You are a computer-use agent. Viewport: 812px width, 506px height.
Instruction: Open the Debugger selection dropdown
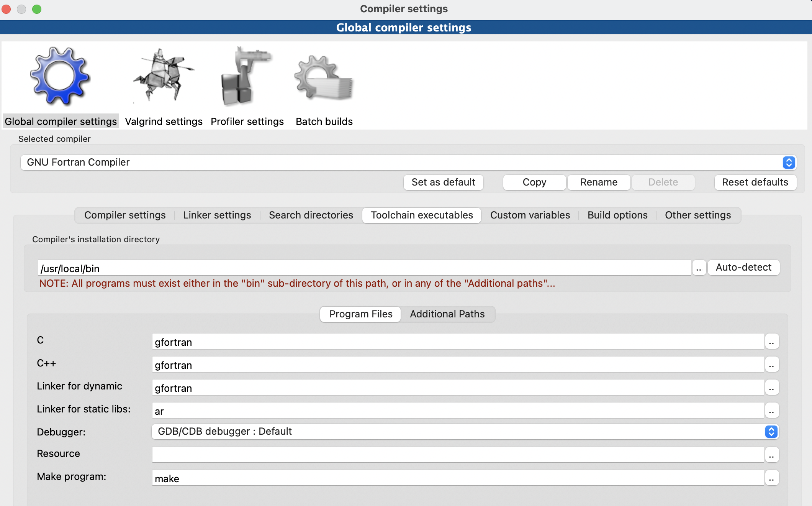(771, 432)
